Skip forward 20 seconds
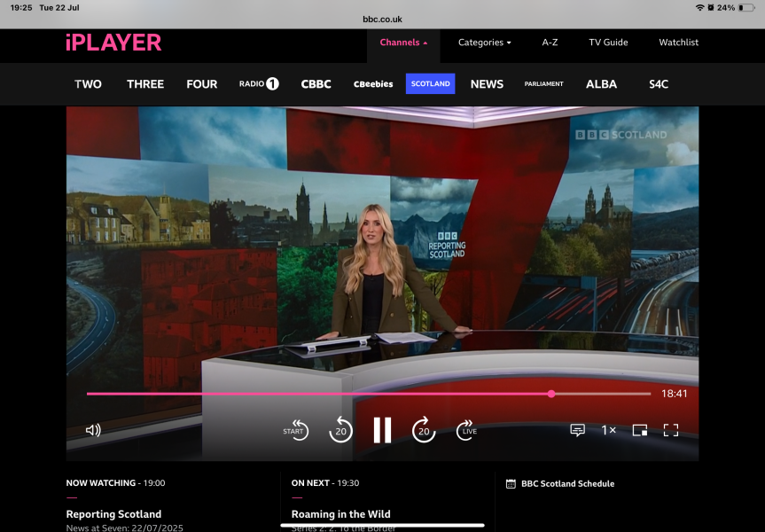The width and height of the screenshot is (765, 532). click(x=424, y=430)
